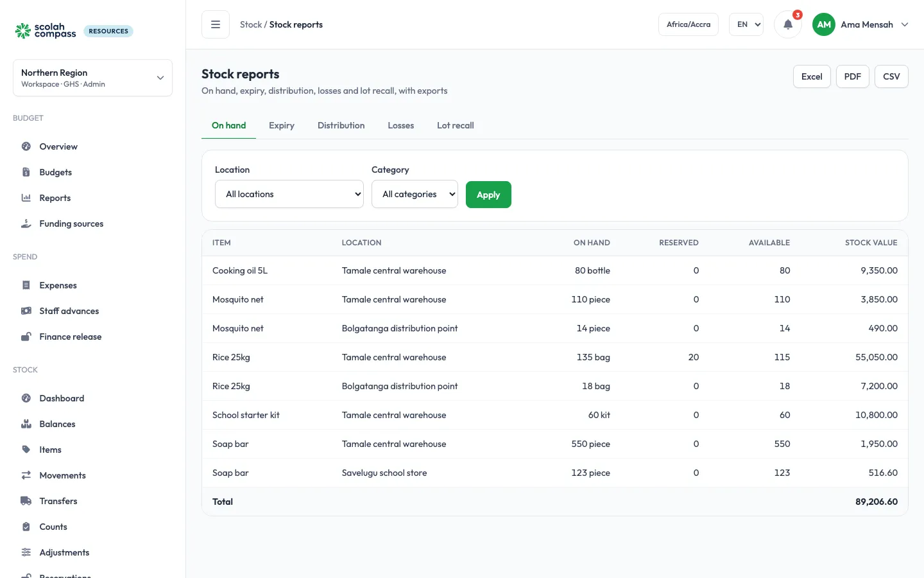Click the Funding sources icon

tap(26, 223)
